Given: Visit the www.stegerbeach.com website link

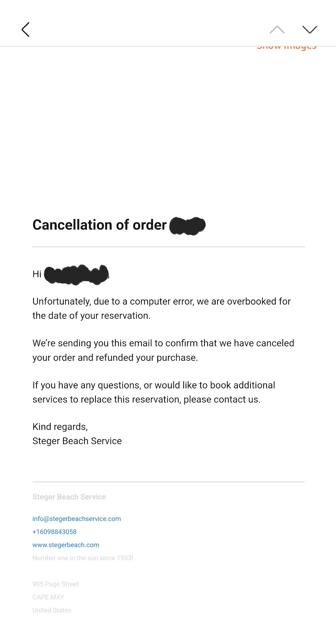Looking at the screenshot, I should 66,545.
